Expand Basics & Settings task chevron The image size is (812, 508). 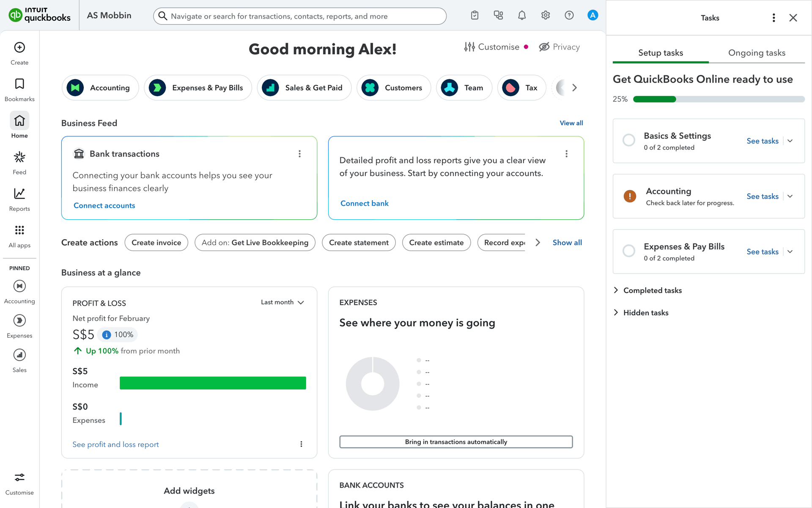coord(790,141)
